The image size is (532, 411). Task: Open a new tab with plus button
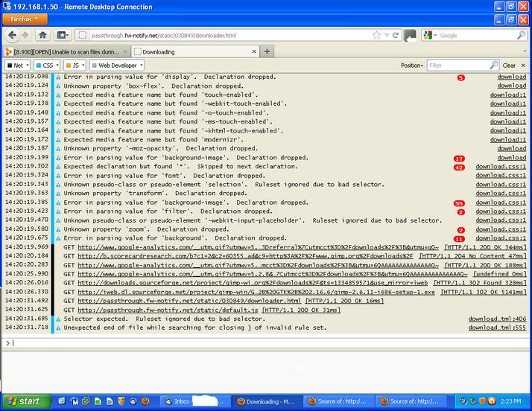(x=267, y=51)
